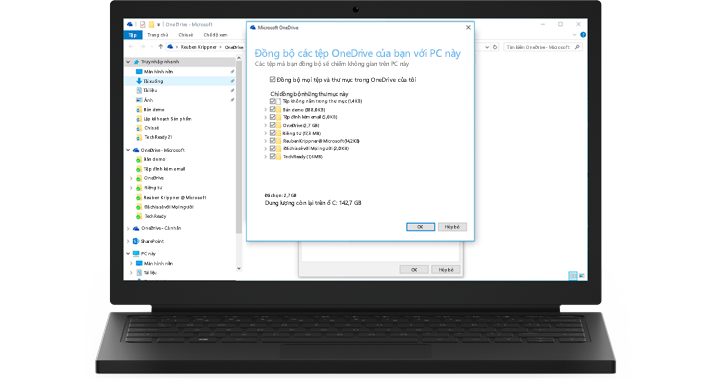713x381 pixels.
Task: Uncheck the OneDrive (2,7 GB) folder checkbox
Action: click(x=272, y=125)
